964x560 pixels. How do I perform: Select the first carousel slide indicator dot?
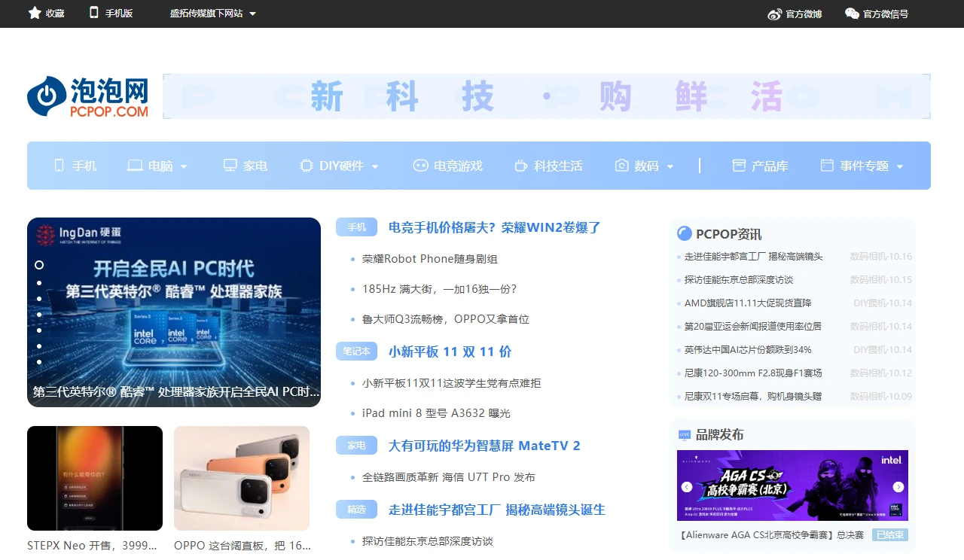39,265
